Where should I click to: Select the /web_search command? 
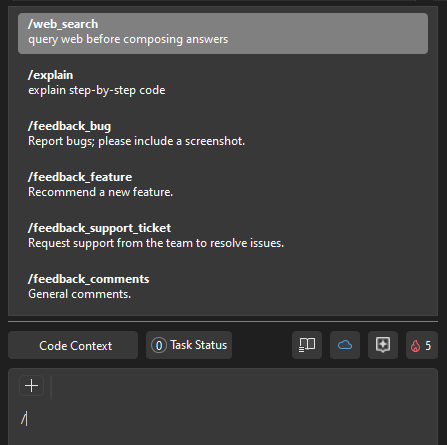[223, 33]
